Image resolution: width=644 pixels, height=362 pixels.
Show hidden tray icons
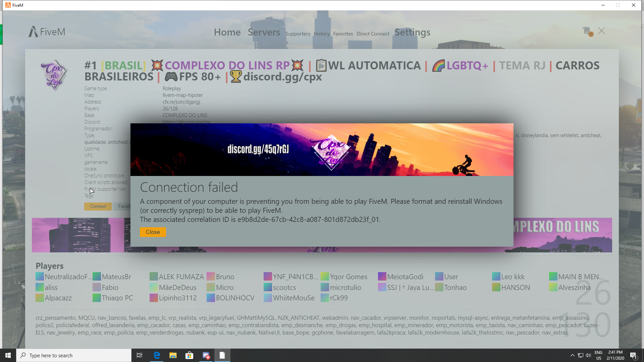click(572, 355)
